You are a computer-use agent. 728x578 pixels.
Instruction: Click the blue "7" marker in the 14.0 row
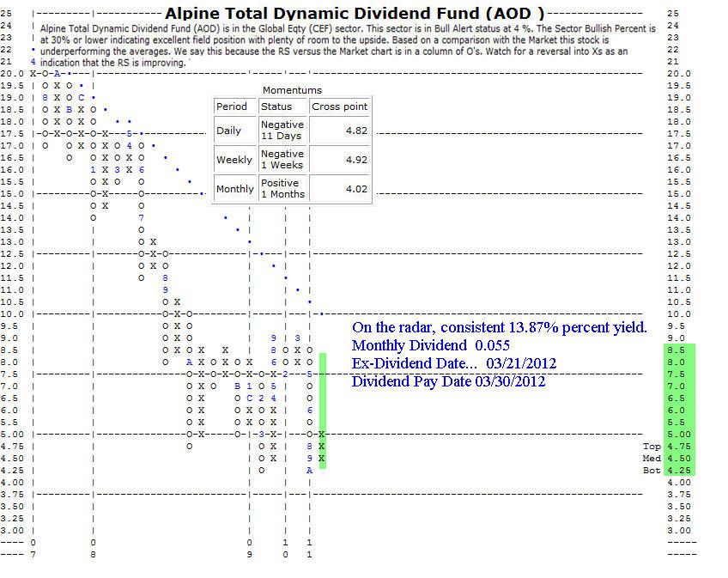[x=141, y=218]
